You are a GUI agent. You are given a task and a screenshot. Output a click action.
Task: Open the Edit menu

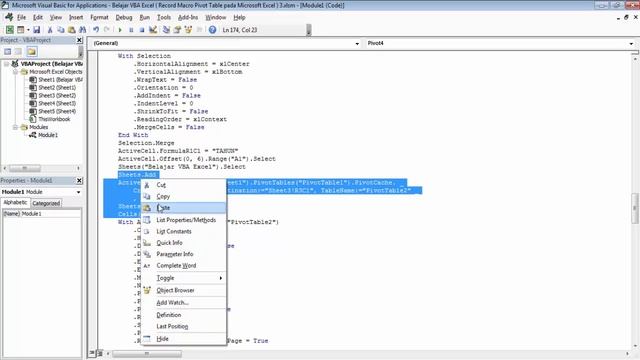coord(38,18)
